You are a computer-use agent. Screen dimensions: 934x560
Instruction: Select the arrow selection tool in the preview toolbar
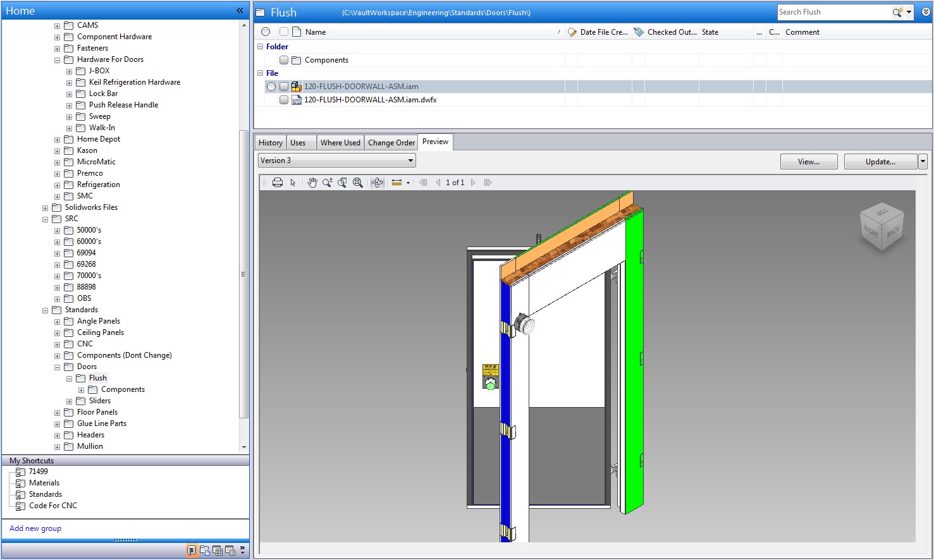point(293,182)
